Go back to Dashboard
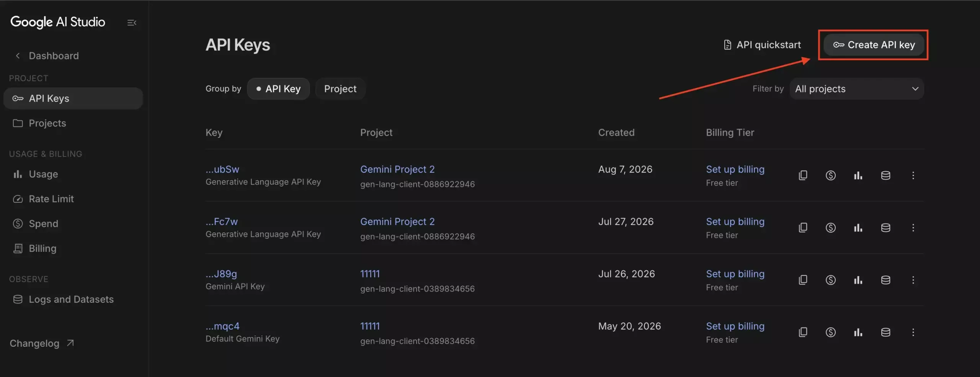Image resolution: width=980 pixels, height=377 pixels. pos(46,56)
